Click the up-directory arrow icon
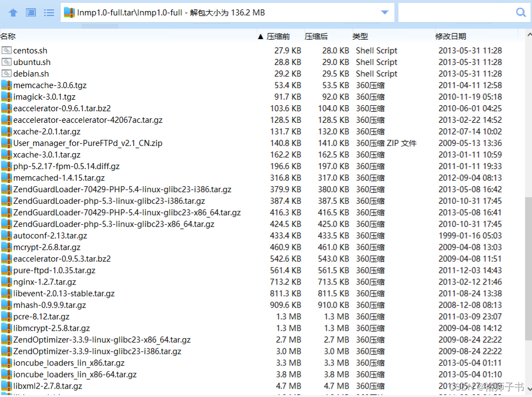The width and height of the screenshot is (532, 397). point(13,13)
